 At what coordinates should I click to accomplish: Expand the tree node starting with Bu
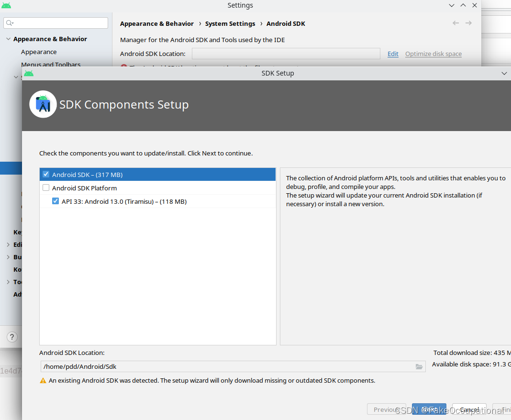[x=8, y=257]
